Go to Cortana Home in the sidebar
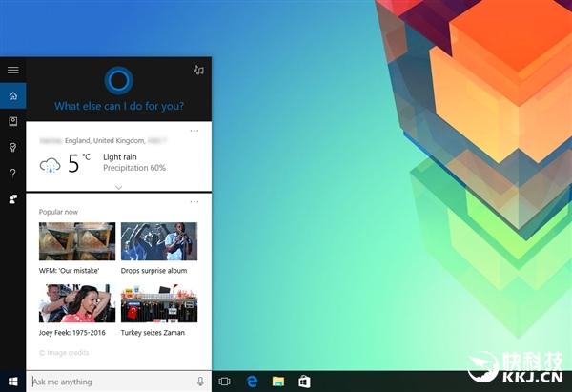The height and width of the screenshot is (392, 572). (12, 95)
